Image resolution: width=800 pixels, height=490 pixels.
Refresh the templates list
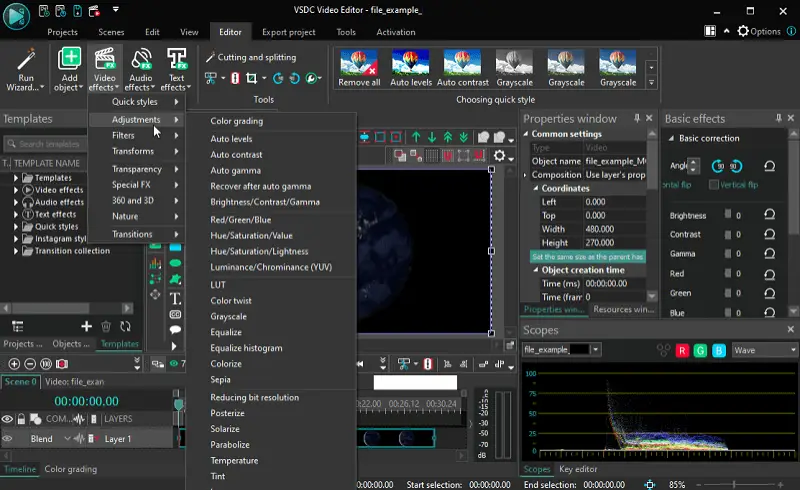(x=125, y=326)
